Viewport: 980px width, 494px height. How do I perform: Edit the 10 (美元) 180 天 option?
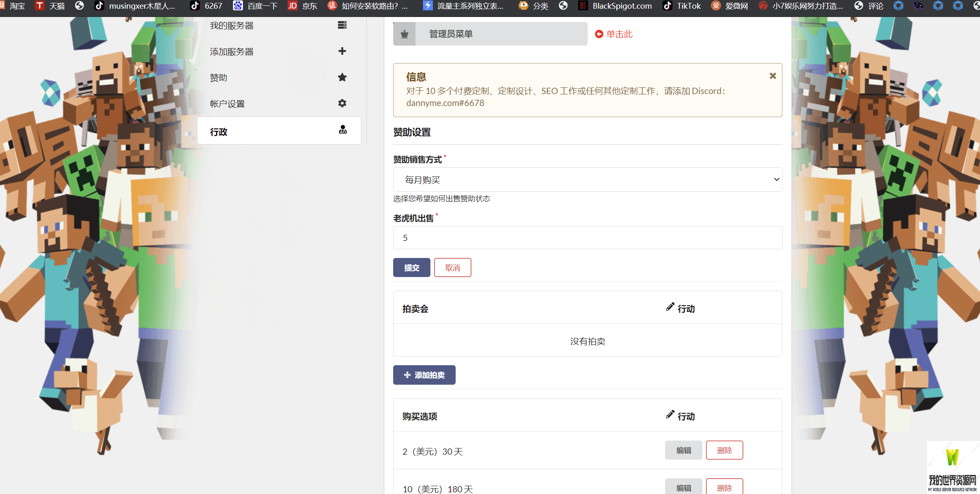pyautogui.click(x=683, y=487)
